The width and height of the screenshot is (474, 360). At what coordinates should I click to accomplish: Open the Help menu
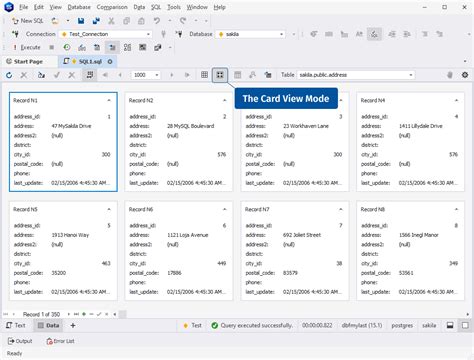pyautogui.click(x=219, y=7)
